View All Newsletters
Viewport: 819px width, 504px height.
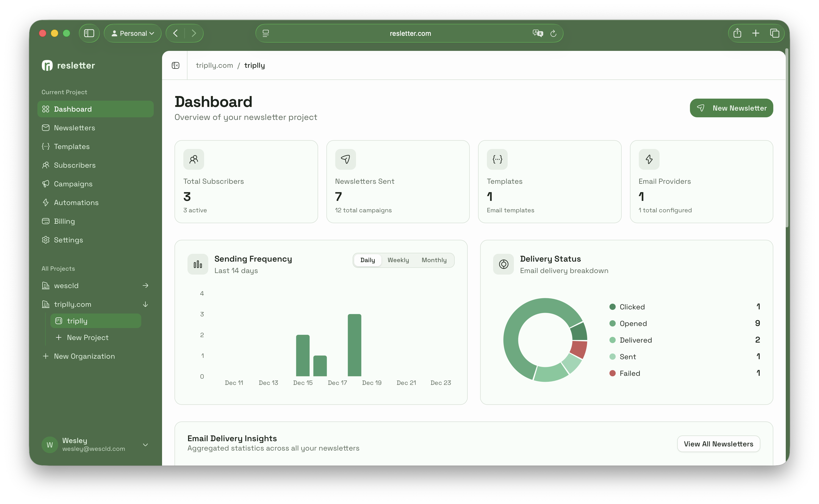718,444
